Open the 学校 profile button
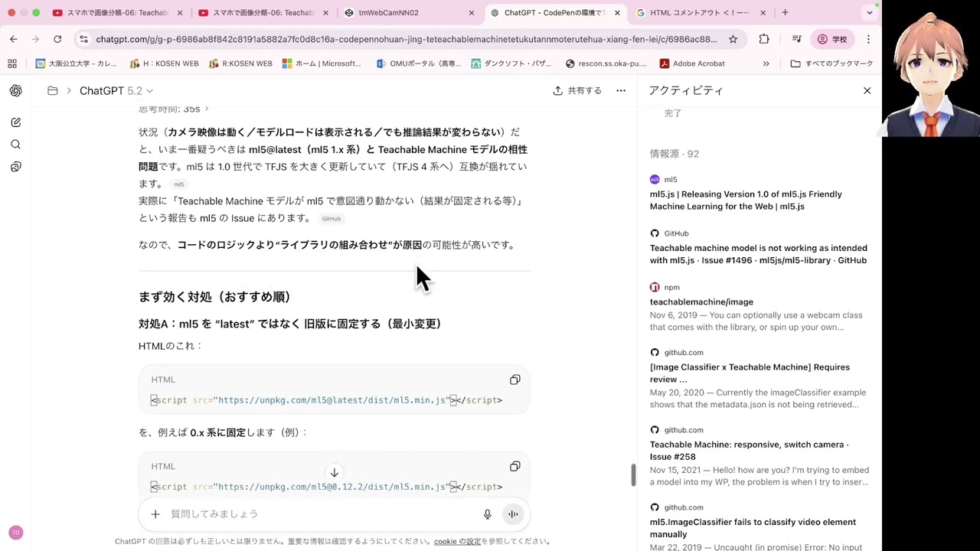 (x=833, y=39)
